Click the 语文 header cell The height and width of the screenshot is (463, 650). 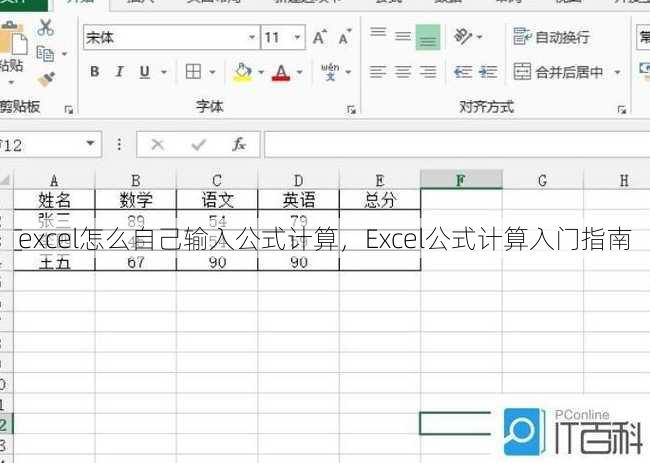[x=217, y=200]
